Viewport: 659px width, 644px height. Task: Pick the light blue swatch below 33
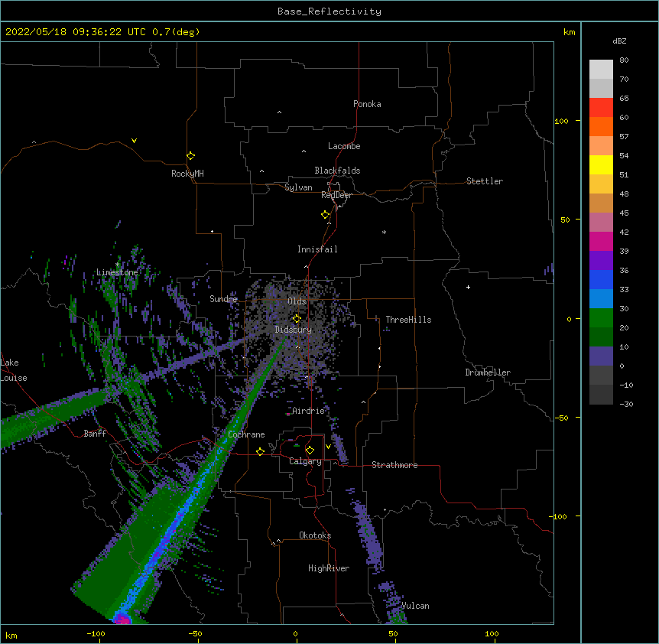click(x=601, y=298)
